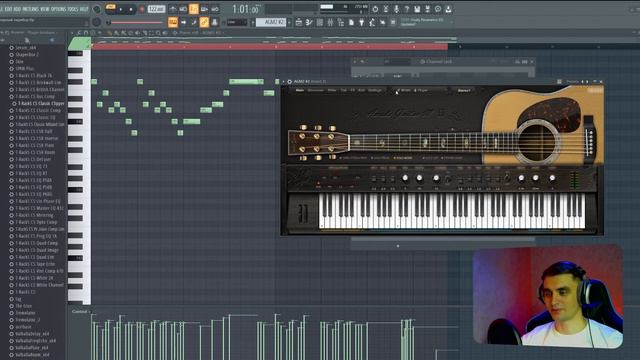The height and width of the screenshot is (360, 640).
Task: Toggle the metronome button
Action: pyautogui.click(x=173, y=9)
